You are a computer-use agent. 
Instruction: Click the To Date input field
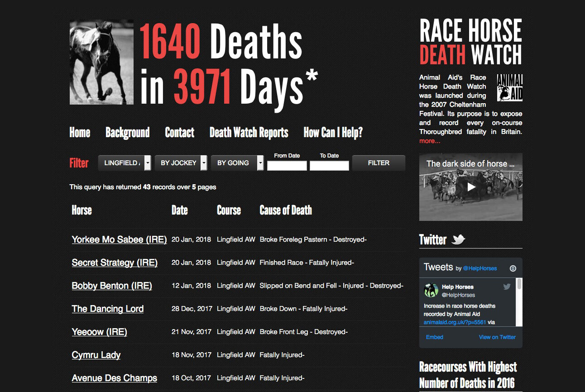[329, 166]
